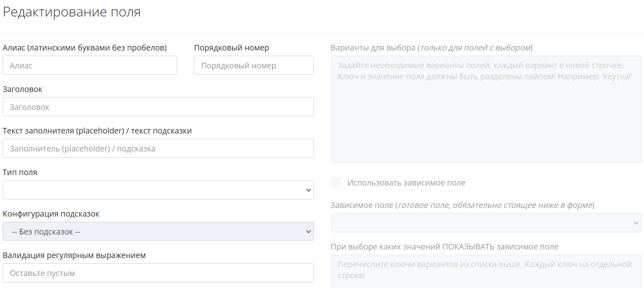Click the Алиас text input field
The image size is (644, 288).
(89, 65)
